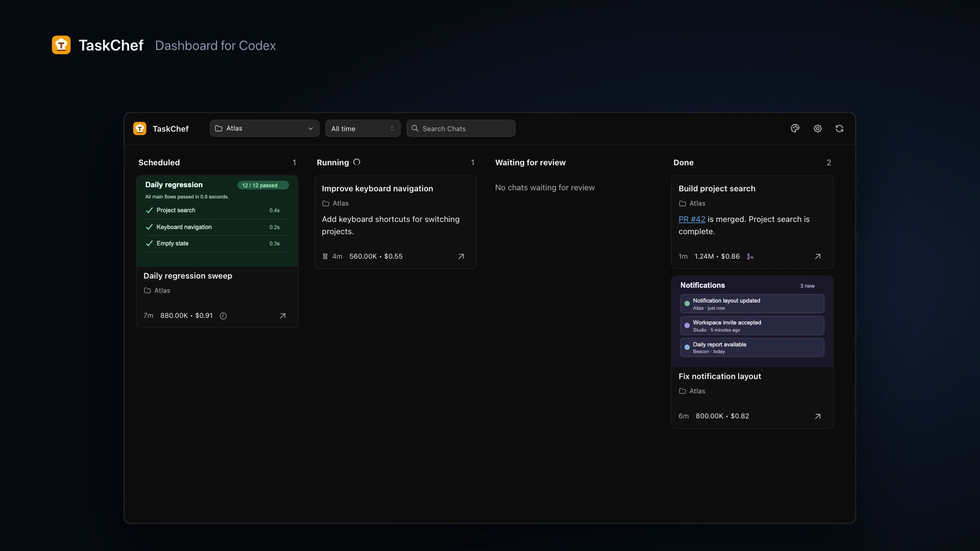
Task: Click the No chats waiting for review text
Action: tap(545, 188)
